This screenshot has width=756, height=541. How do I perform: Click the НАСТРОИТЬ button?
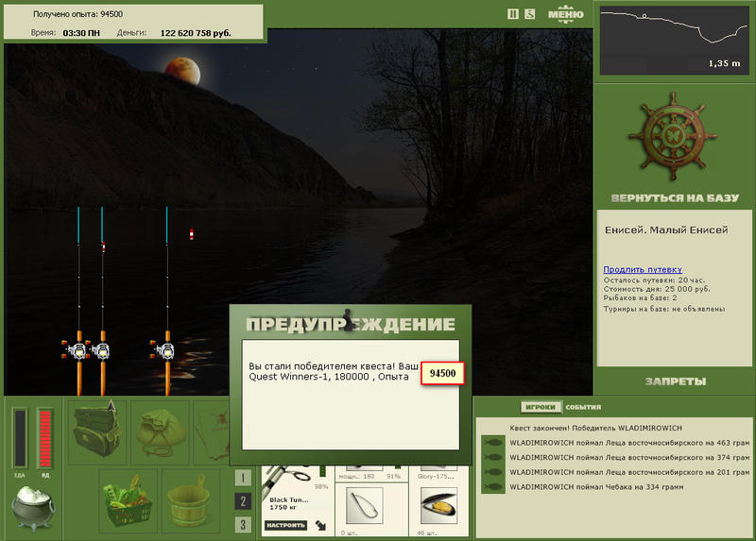point(285,525)
